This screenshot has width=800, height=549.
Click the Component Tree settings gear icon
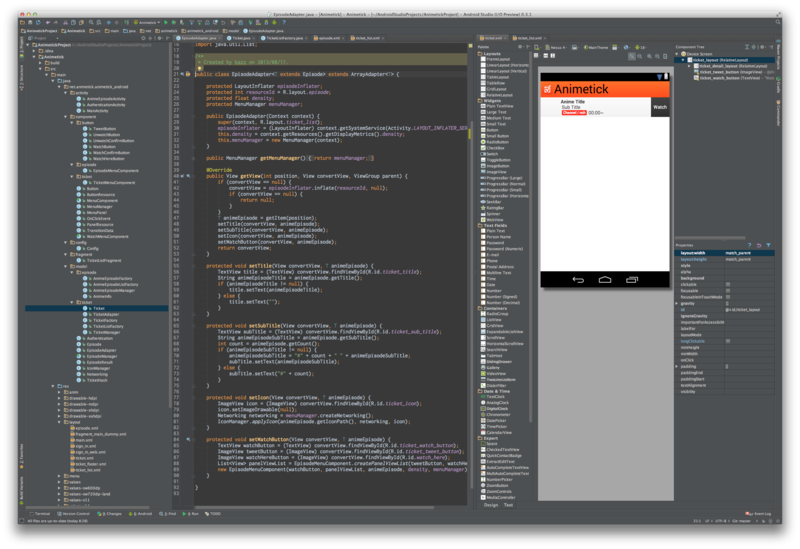pos(762,47)
